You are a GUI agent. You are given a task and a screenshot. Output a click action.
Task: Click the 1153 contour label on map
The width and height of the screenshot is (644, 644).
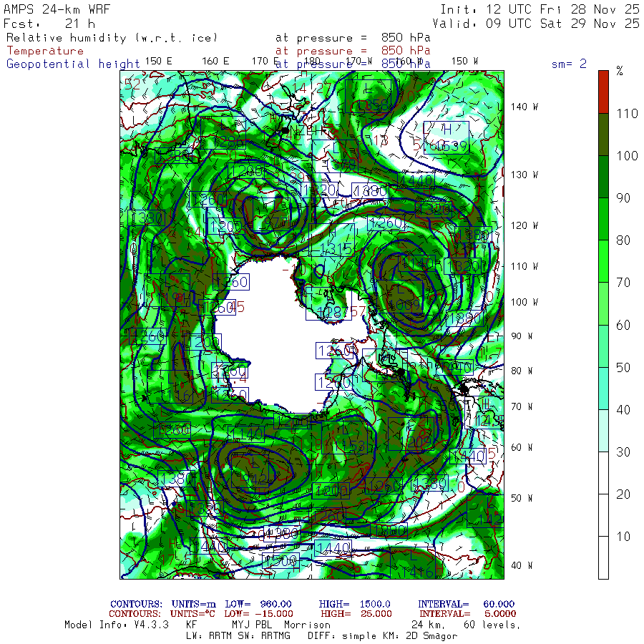pyautogui.click(x=349, y=445)
